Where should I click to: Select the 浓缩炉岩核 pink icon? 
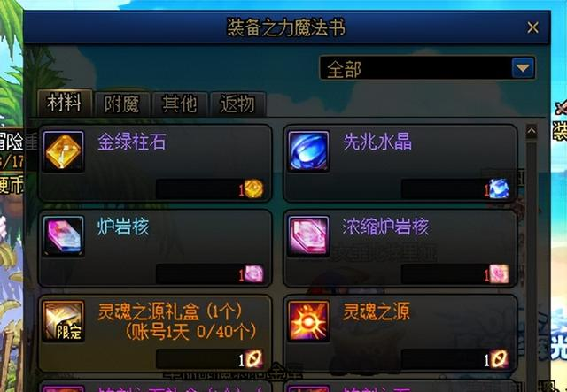click(308, 236)
